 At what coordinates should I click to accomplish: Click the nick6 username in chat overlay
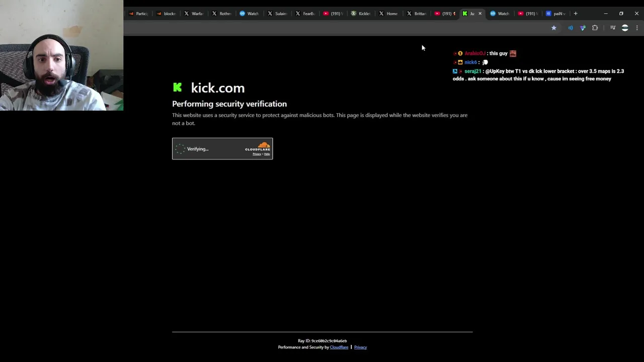pyautogui.click(x=470, y=62)
